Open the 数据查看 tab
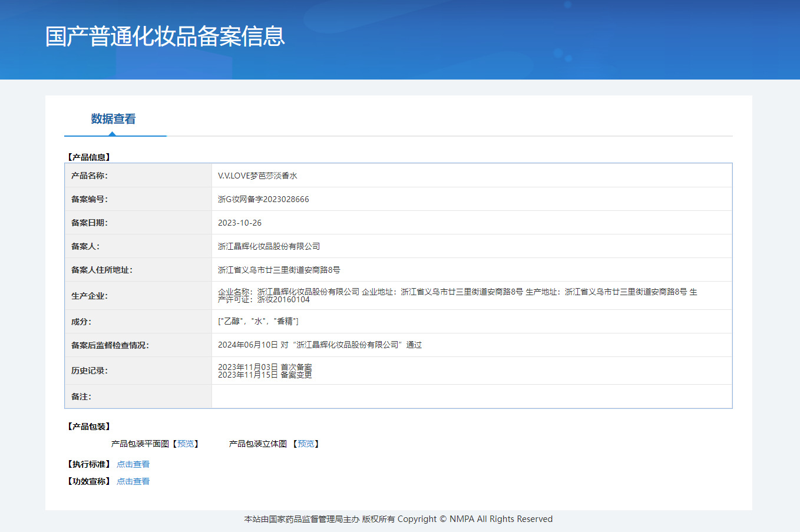Screen dimensions: 800x532 click(113, 119)
